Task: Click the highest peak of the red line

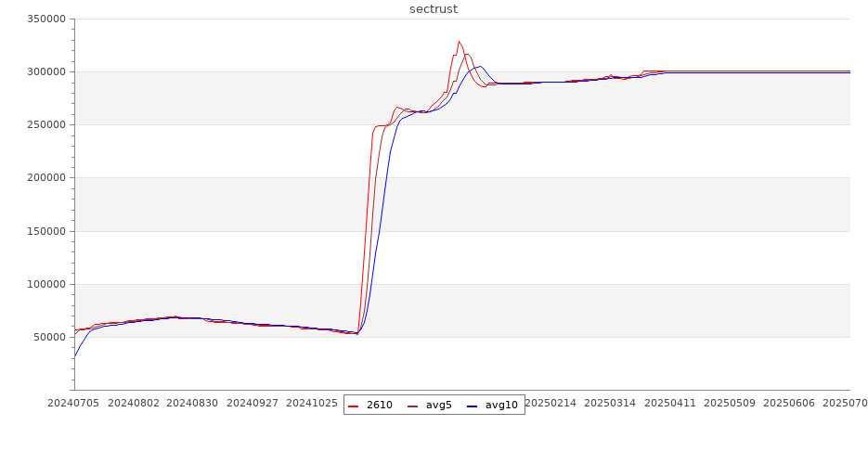Action: [x=459, y=42]
